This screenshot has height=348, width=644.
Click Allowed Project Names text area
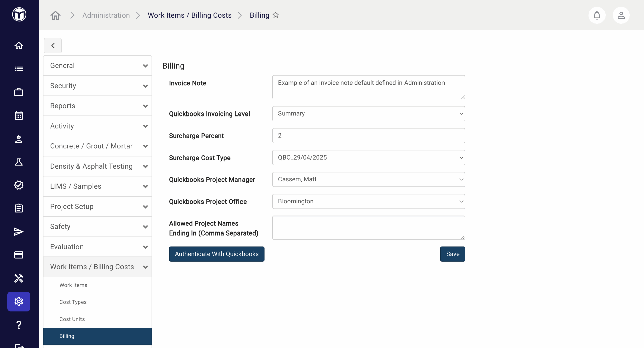click(x=369, y=227)
